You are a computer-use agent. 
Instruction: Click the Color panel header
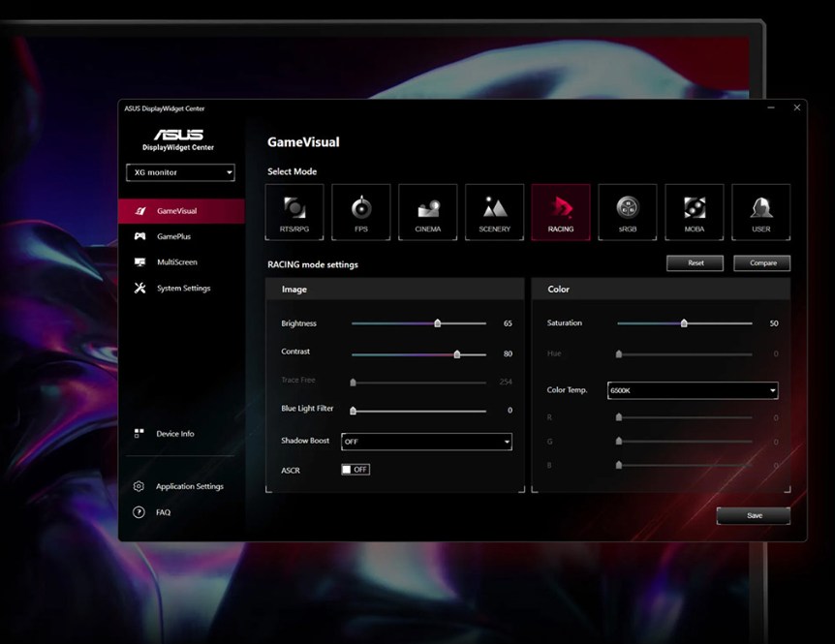coord(661,289)
